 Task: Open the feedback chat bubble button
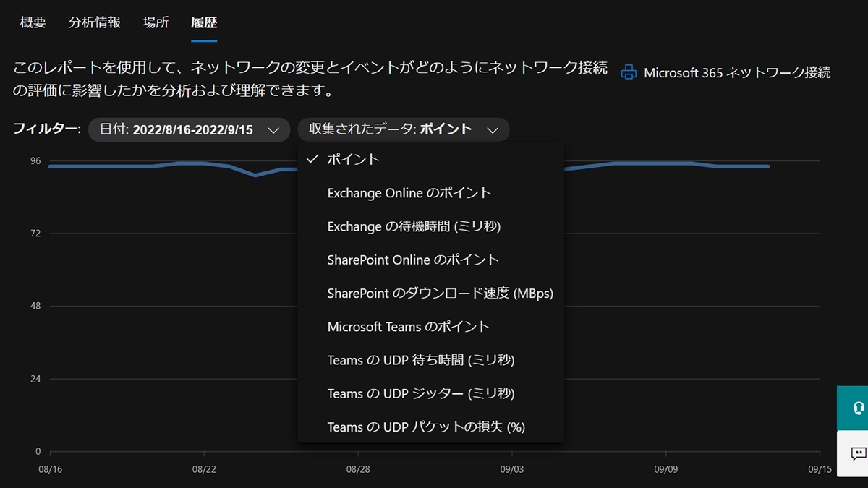click(858, 453)
